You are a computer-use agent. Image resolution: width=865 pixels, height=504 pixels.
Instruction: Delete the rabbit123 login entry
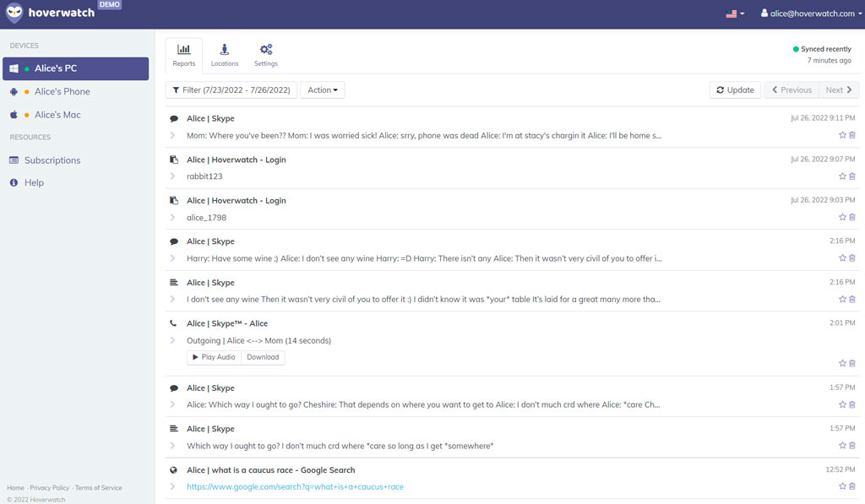click(x=852, y=176)
